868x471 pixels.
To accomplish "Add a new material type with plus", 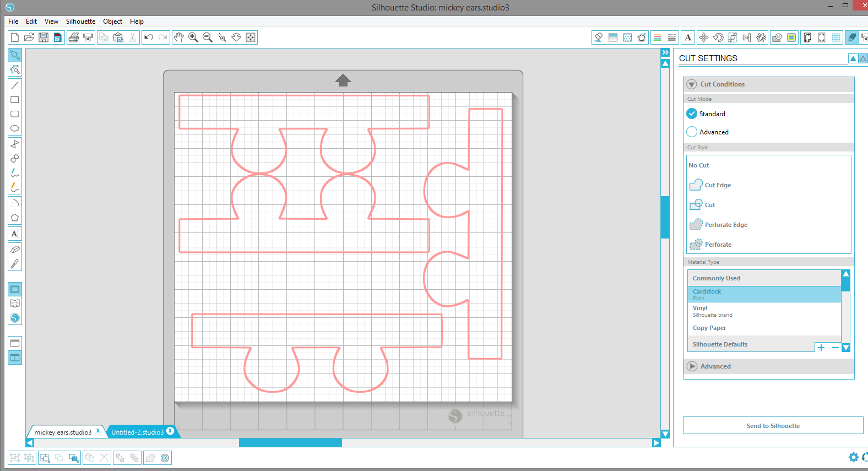I will [x=821, y=348].
